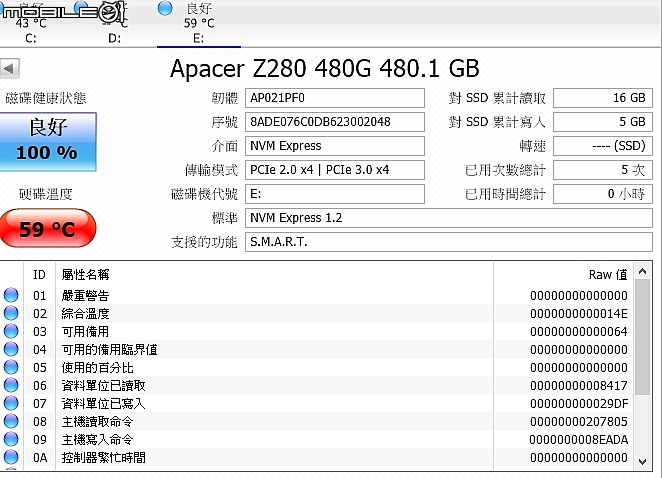This screenshot has width=662, height=478.
Task: Select the 可用的備用臨界值 attribute row
Action: pyautogui.click(x=316, y=349)
